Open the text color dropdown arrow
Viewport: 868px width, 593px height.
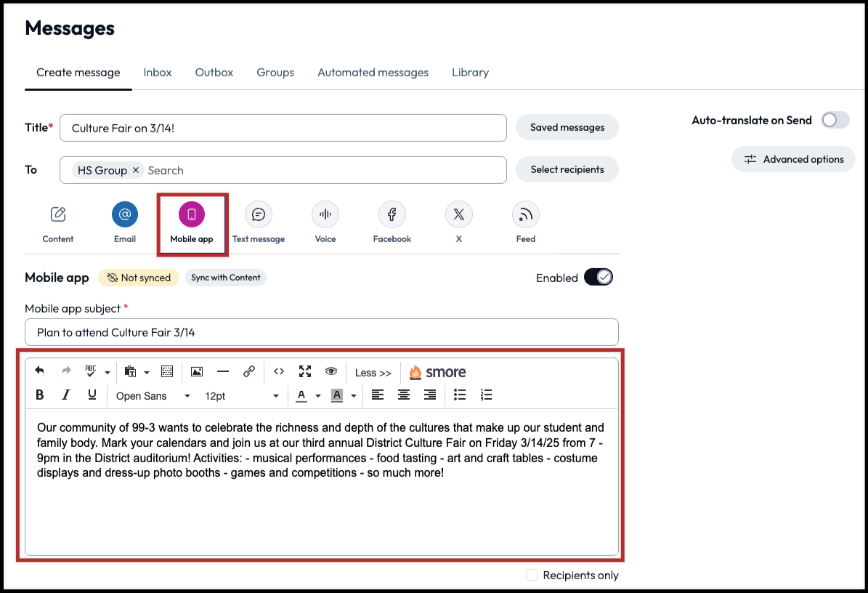point(317,395)
